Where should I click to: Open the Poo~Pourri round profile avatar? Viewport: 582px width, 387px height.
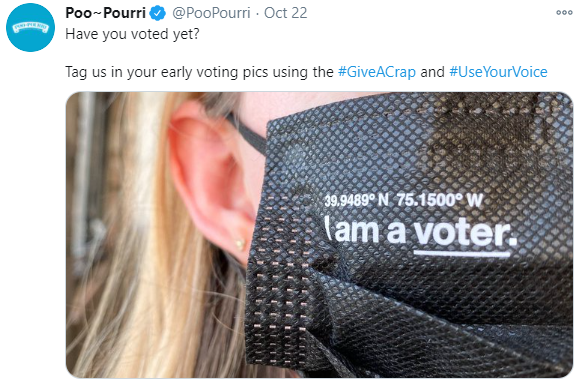tap(30, 27)
